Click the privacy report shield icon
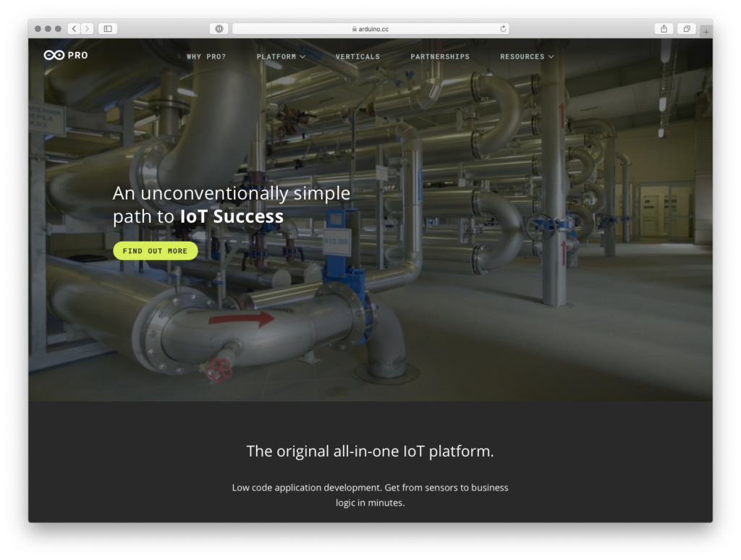Viewport: 741px width, 560px height. coord(219,29)
